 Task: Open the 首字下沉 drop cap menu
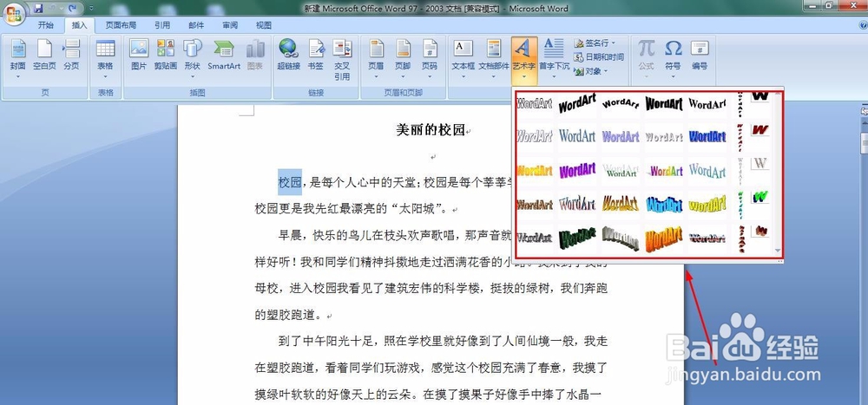554,58
